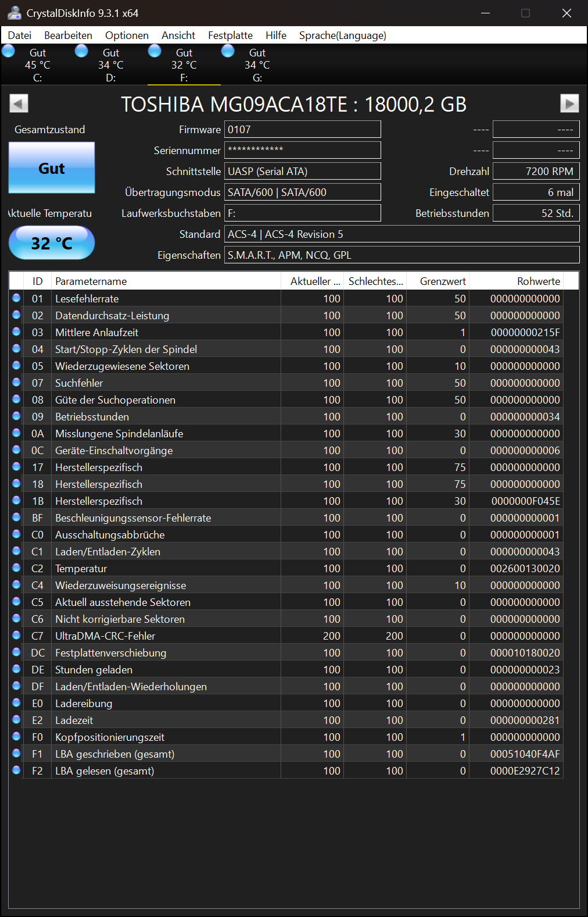Select raw value 00000000215F
Viewport: 588px width, 917px height.
(525, 332)
